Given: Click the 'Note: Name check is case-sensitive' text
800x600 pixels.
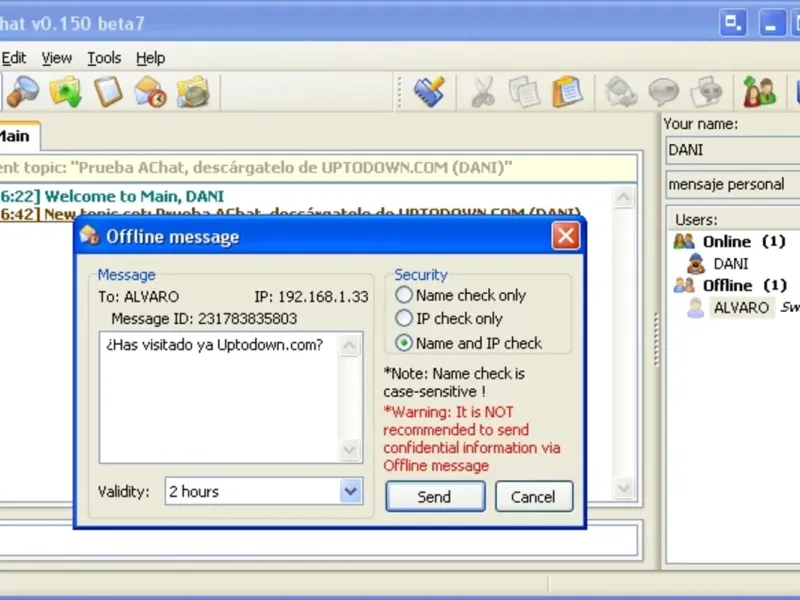Looking at the screenshot, I should coord(454,383).
